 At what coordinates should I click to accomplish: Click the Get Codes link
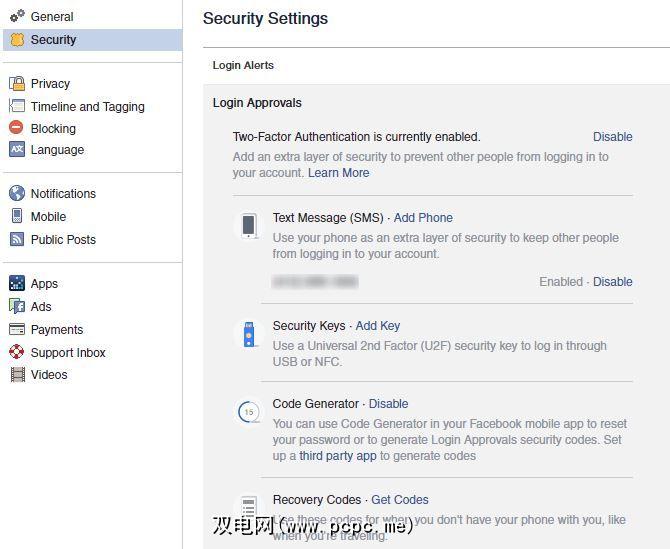coord(400,500)
